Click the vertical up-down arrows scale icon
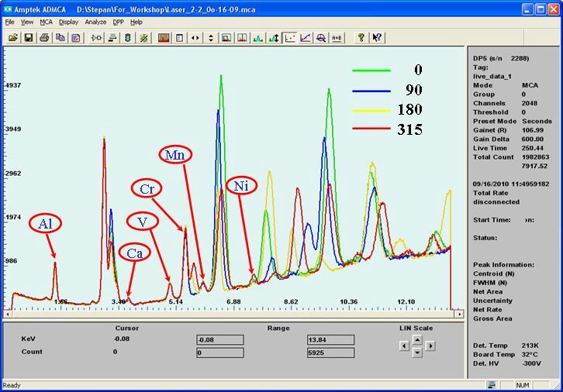Viewport: 563px width, 392px height. coord(211,38)
